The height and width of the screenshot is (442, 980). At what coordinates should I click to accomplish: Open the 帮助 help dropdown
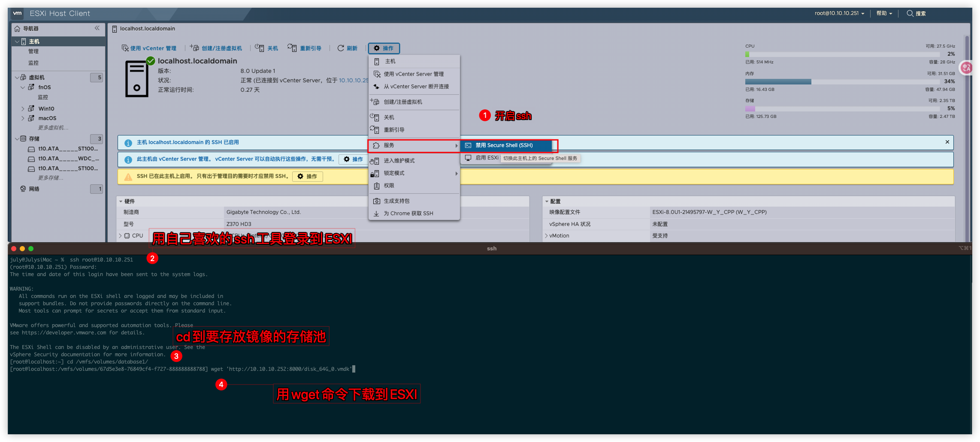point(884,13)
